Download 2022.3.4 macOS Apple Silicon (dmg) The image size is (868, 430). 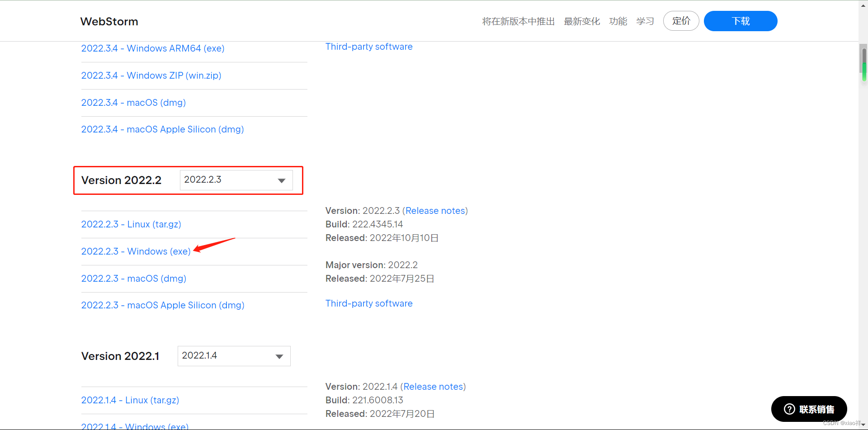point(162,129)
